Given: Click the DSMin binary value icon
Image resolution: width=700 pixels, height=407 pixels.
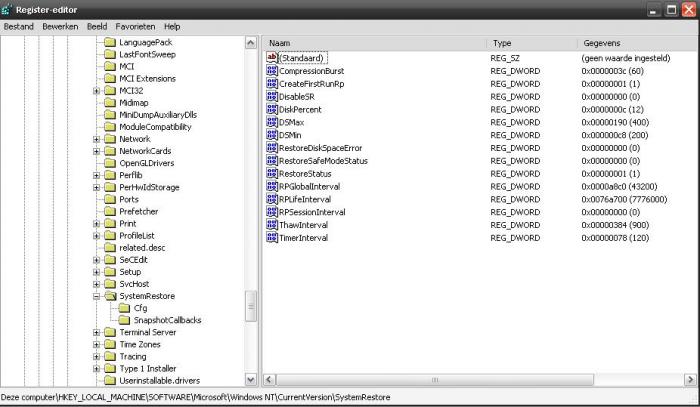Looking at the screenshot, I should click(271, 135).
